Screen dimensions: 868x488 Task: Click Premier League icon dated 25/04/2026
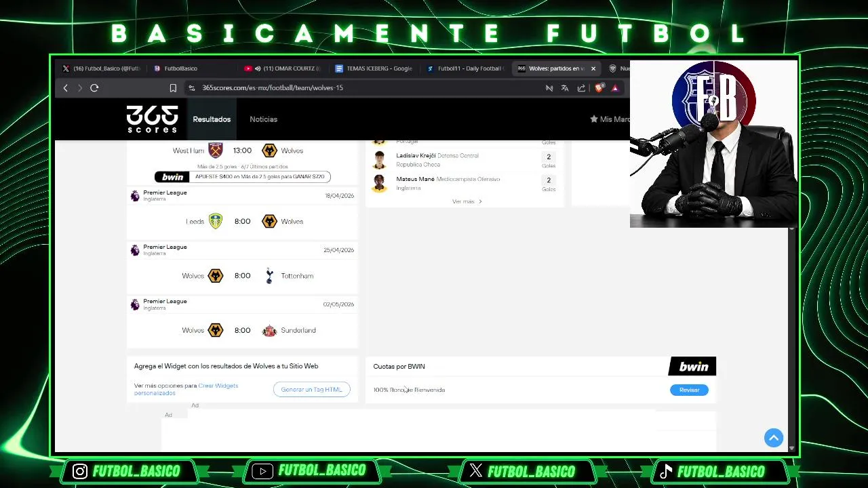coord(135,249)
